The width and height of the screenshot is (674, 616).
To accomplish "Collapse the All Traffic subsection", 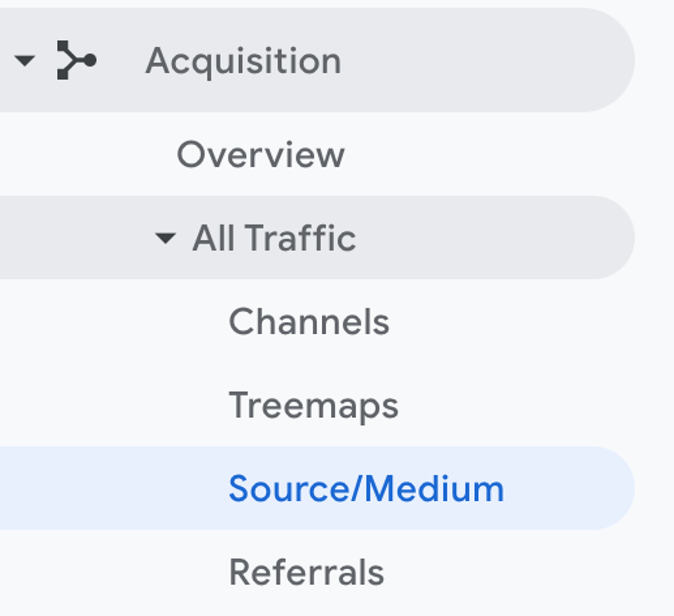I will point(164,239).
